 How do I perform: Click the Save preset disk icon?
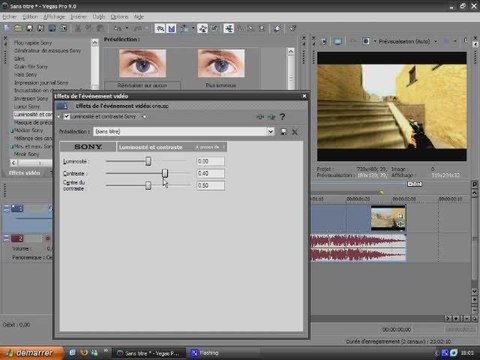pos(284,132)
